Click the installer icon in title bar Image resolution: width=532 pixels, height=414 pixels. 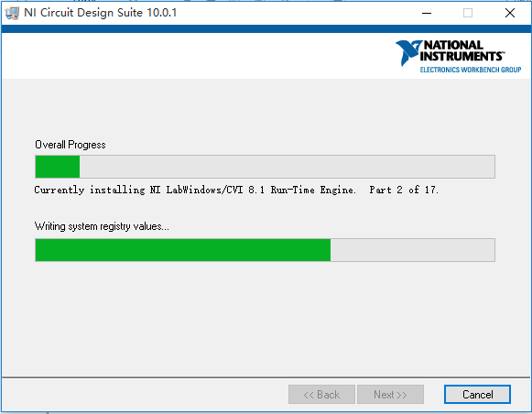[x=12, y=13]
